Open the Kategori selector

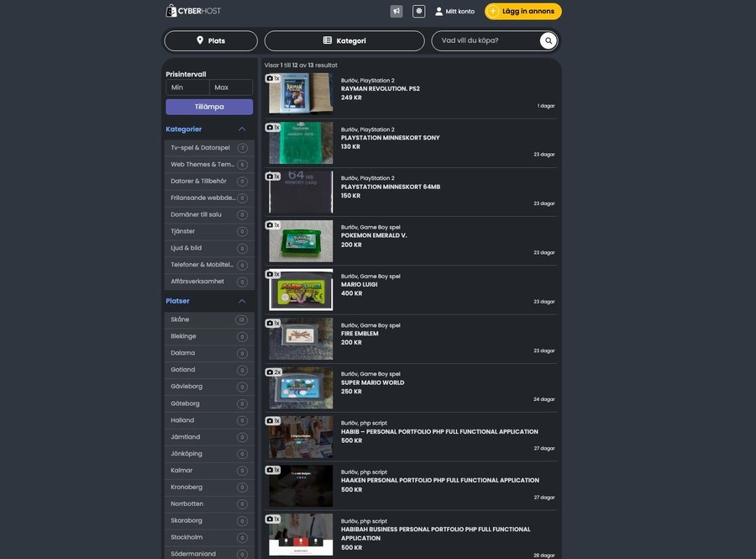pos(344,40)
